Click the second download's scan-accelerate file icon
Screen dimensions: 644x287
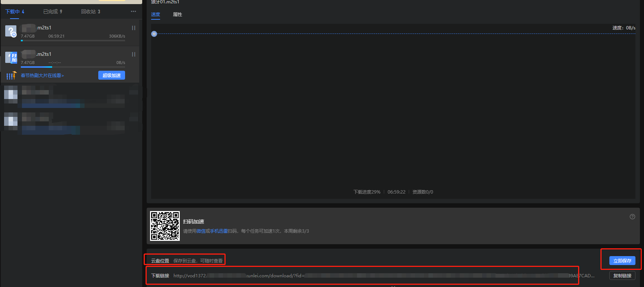pos(11,58)
